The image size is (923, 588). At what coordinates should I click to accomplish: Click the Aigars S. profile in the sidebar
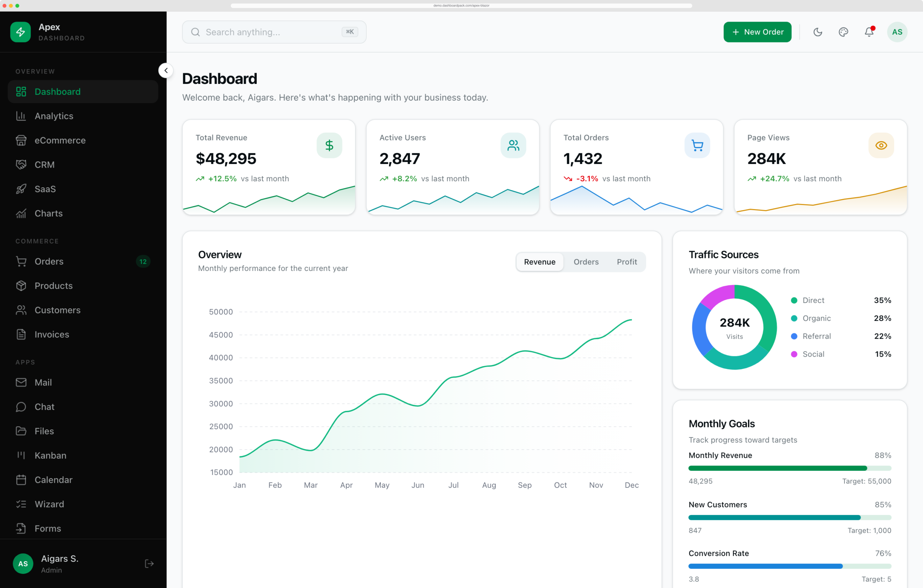(x=46, y=563)
